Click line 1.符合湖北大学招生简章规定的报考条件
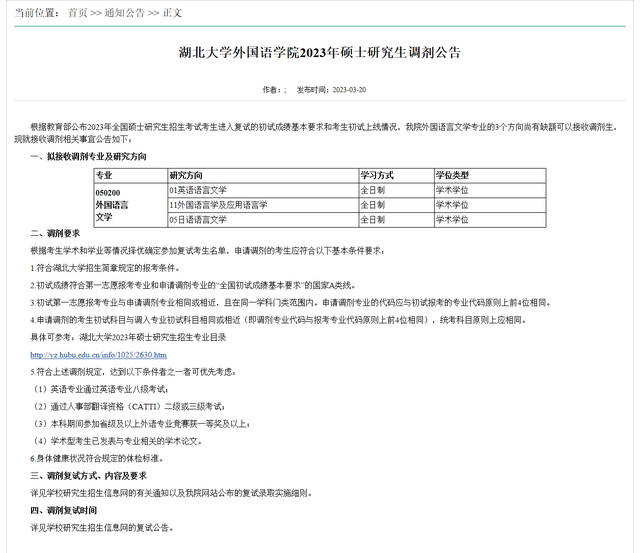This screenshot has width=640, height=553. click(104, 268)
